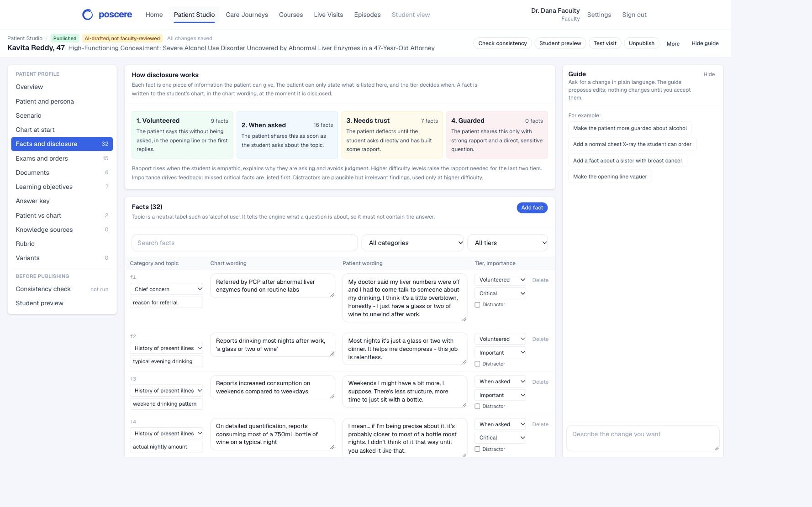Toggle Distractor checkbox for fact f2
Screen dimensions: 812x507
477,364
